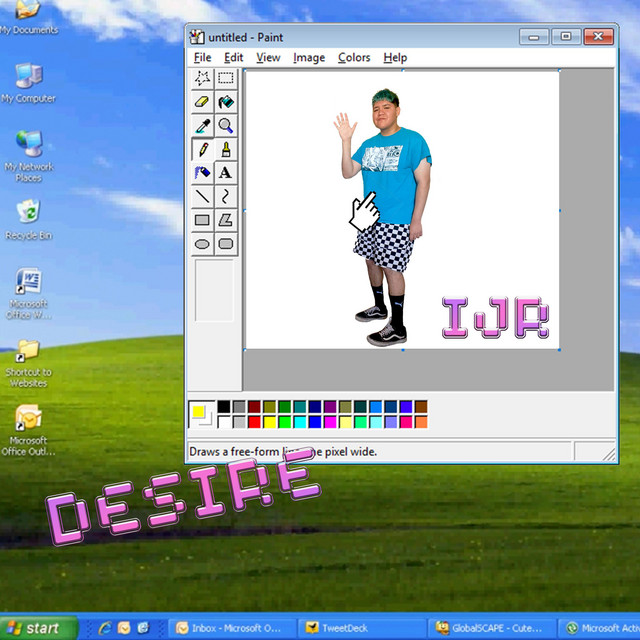Open the File menu

point(202,58)
